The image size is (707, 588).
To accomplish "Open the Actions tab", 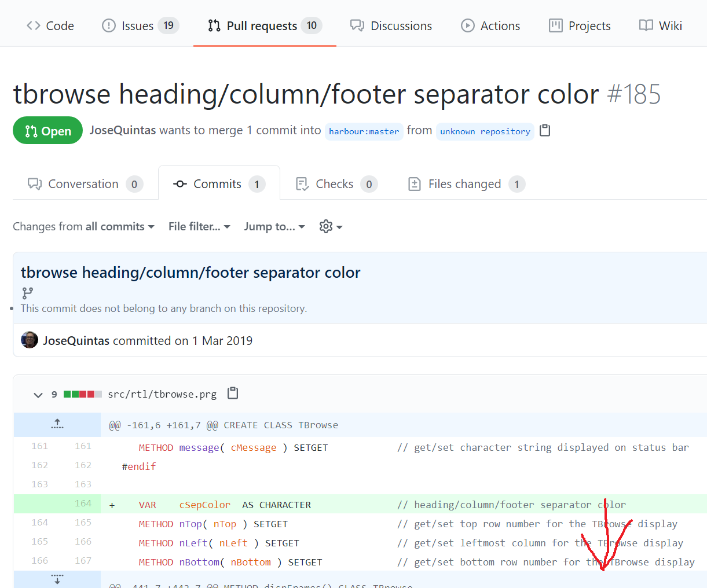I will click(x=490, y=25).
